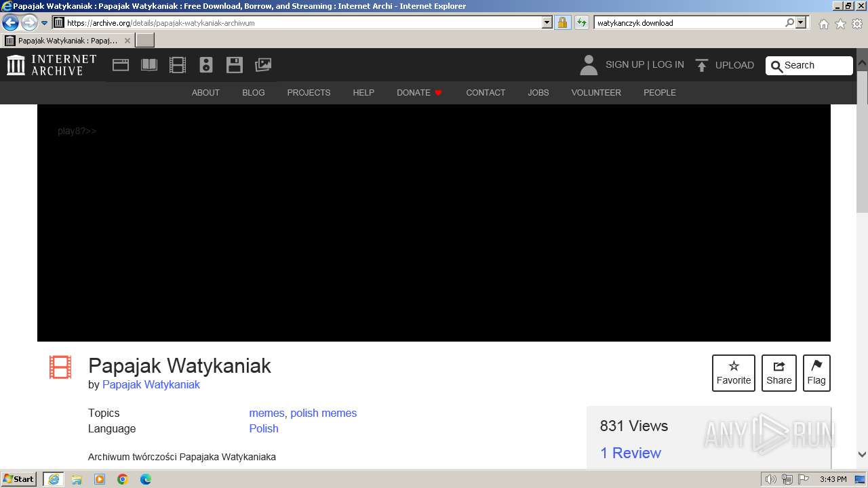
Task: Open the Audio speaker icon
Action: point(206,65)
